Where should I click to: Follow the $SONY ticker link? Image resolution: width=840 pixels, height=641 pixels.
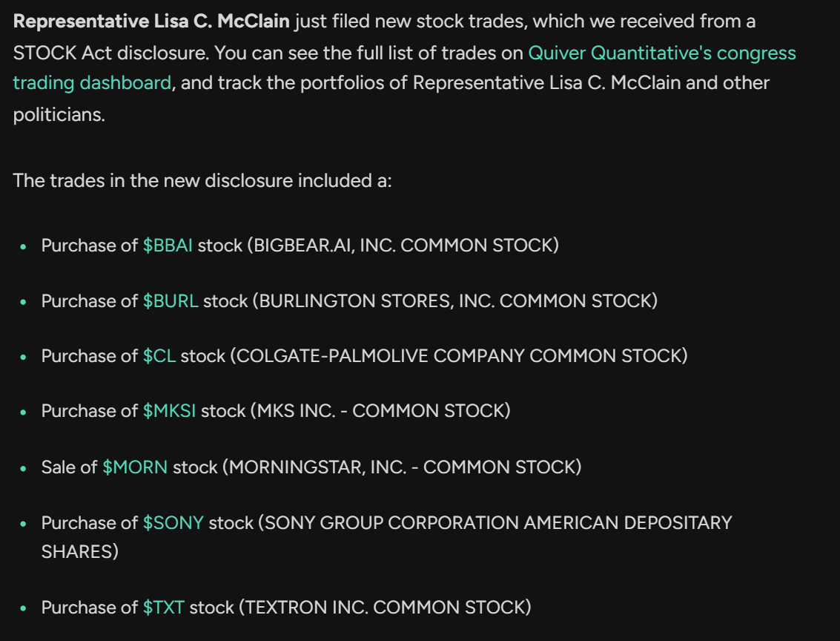173,522
